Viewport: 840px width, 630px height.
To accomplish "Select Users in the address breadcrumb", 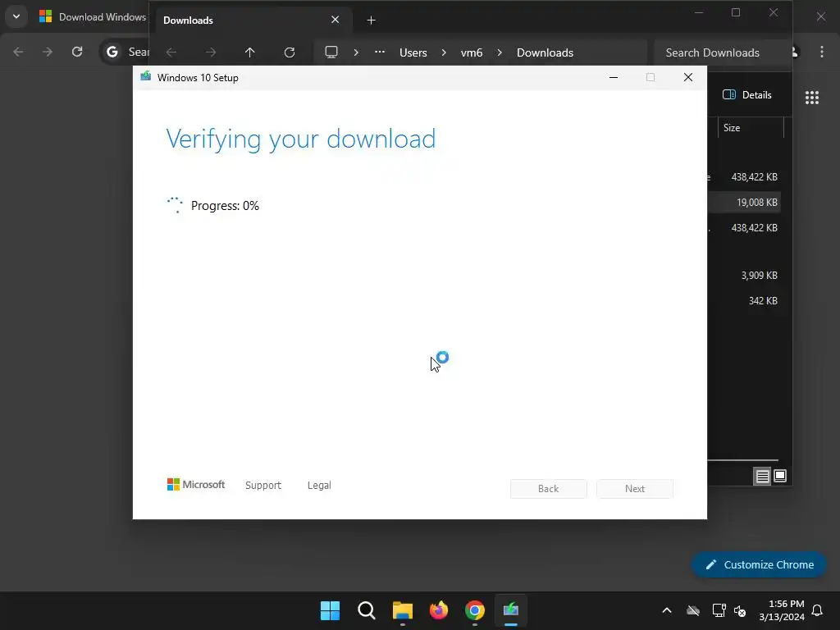I will tap(413, 52).
